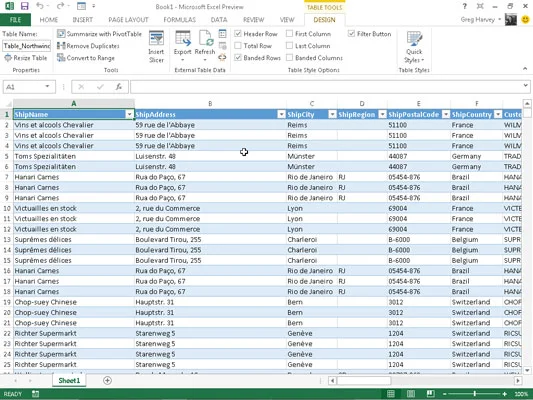Switch to Page Break Preview view icon
Image resolution: width=533 pixels, height=400 pixels.
click(430, 394)
